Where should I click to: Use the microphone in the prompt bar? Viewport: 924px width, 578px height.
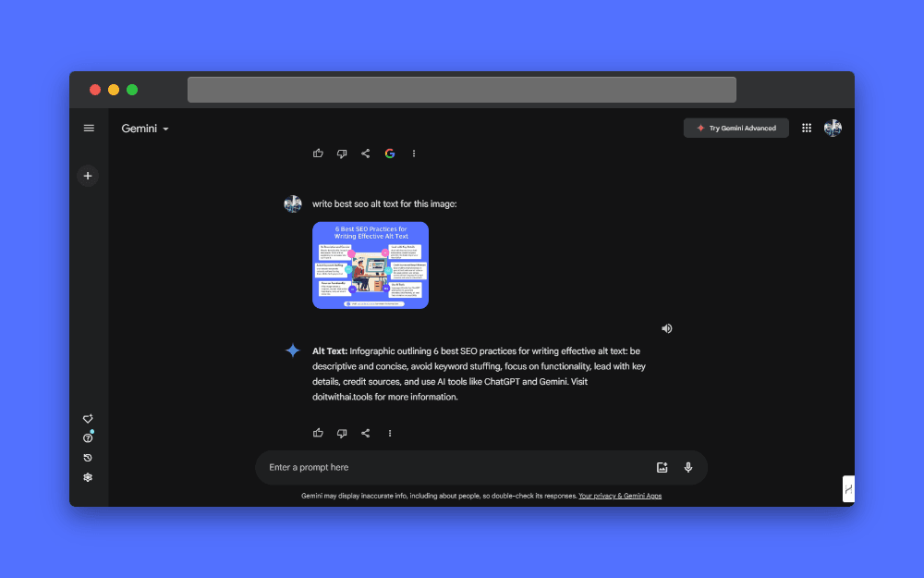click(687, 467)
